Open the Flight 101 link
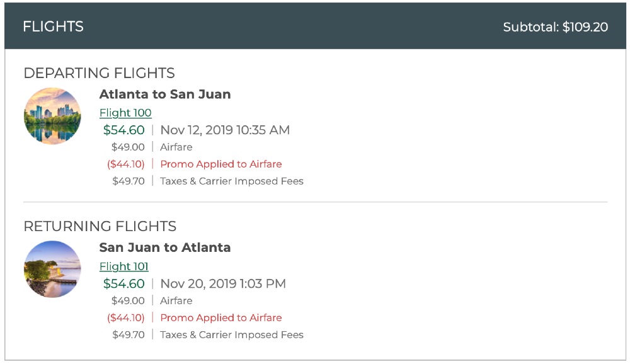630x364 pixels. coord(123,266)
